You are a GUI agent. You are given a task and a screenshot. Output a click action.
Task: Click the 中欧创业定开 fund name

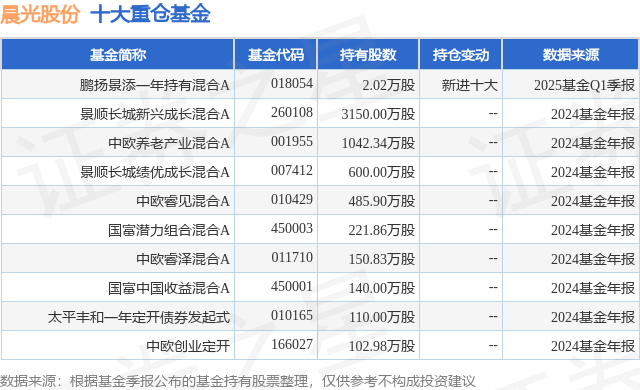click(188, 346)
